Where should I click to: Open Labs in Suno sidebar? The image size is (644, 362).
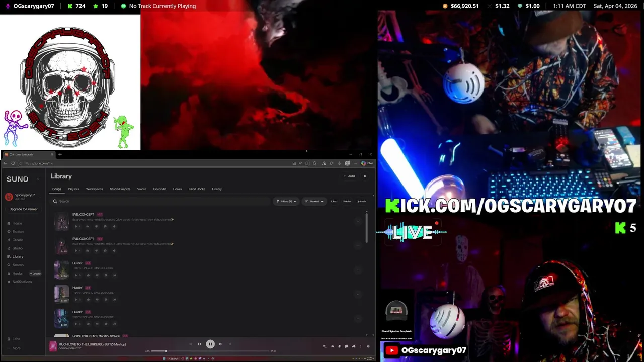14,339
